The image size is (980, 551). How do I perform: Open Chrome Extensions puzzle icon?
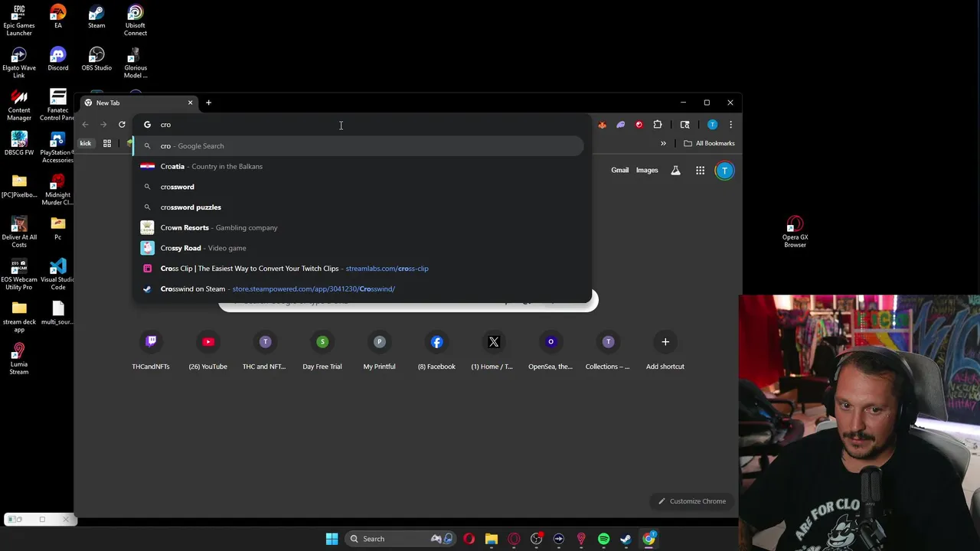658,125
